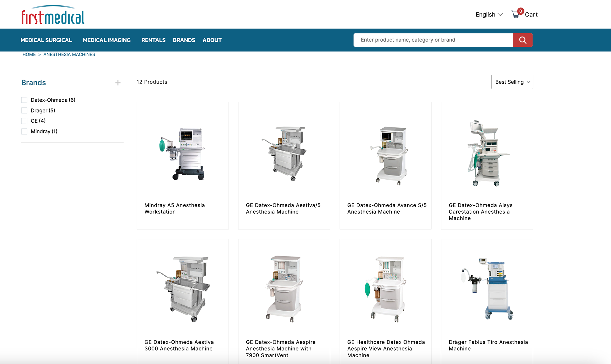Click the HOME breadcrumb link
Screen dimensions: 611x364
coord(29,55)
